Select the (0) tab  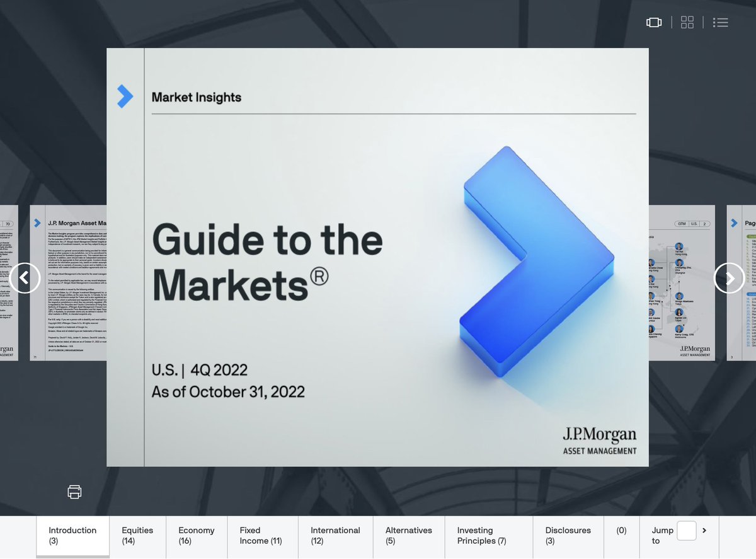pos(622,536)
